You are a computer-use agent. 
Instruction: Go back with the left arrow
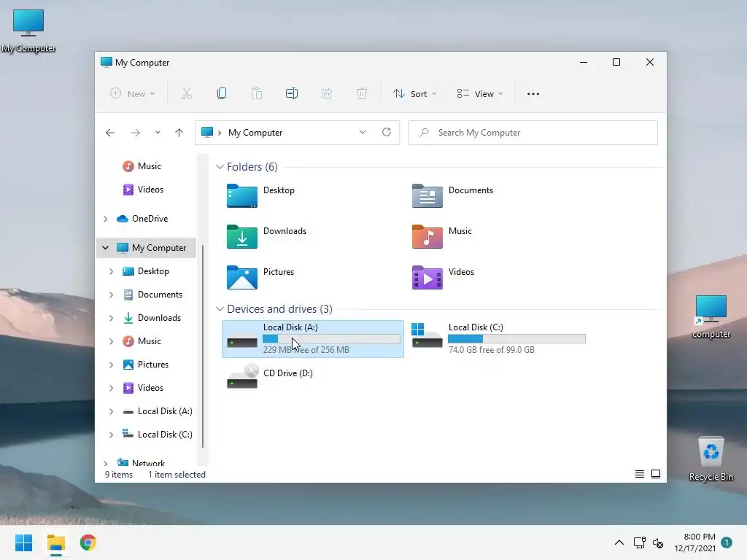(x=110, y=133)
